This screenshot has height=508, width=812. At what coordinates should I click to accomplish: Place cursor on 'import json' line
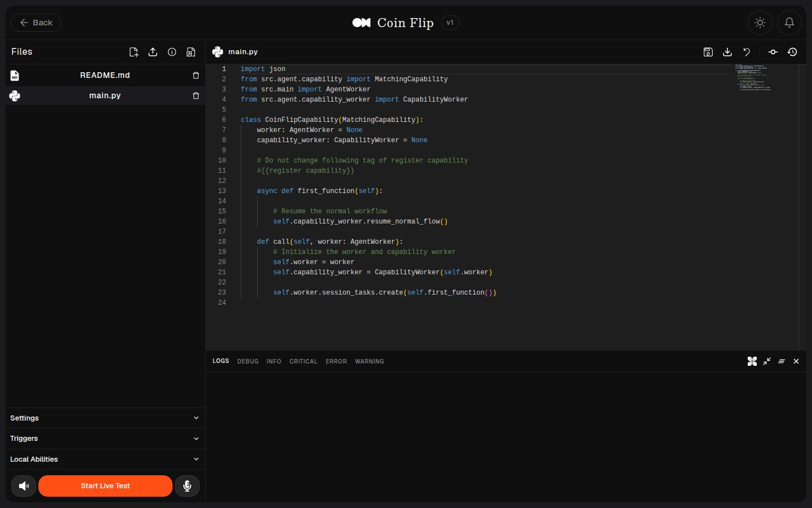(263, 69)
